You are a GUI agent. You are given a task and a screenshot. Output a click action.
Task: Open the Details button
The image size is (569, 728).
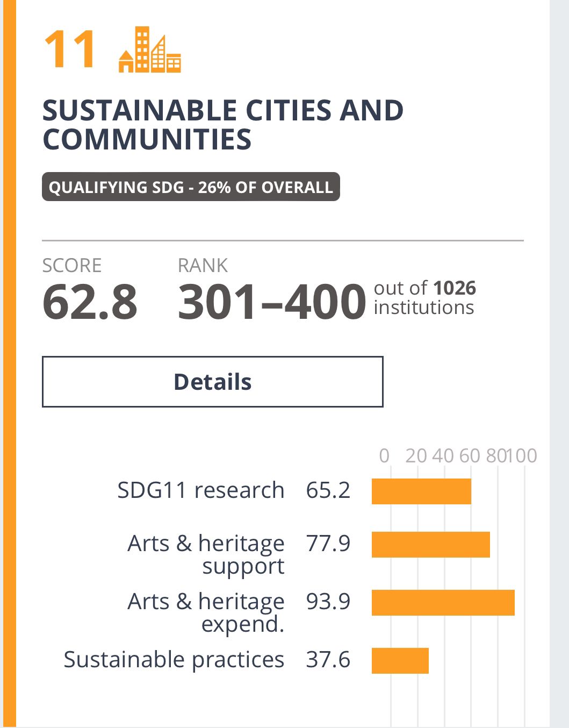pyautogui.click(x=213, y=382)
